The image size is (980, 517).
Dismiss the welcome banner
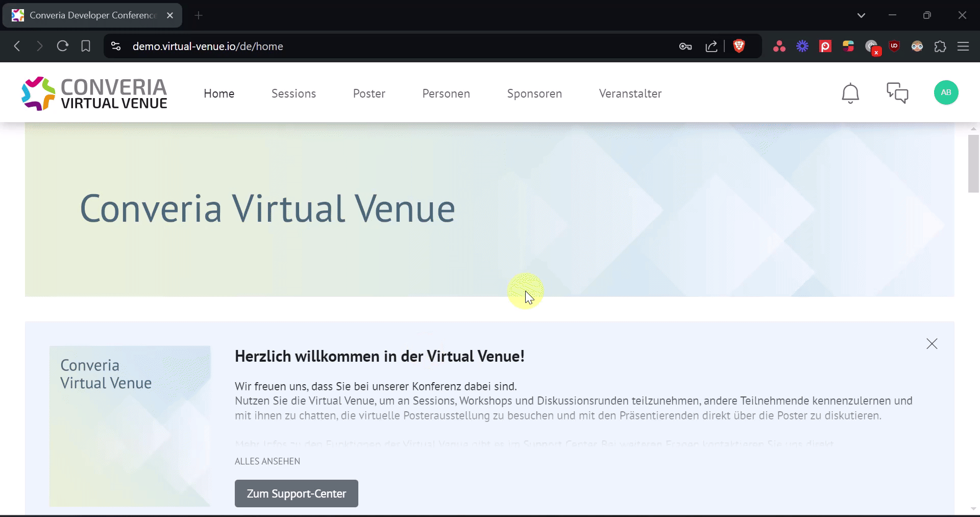pyautogui.click(x=932, y=344)
